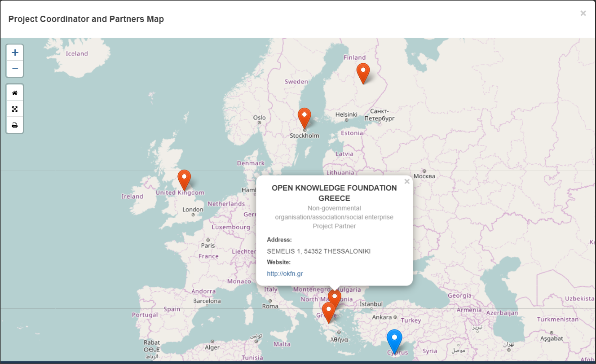The height and width of the screenshot is (364, 596).
Task: Click the "Website:" label in popup
Action: pos(279,262)
